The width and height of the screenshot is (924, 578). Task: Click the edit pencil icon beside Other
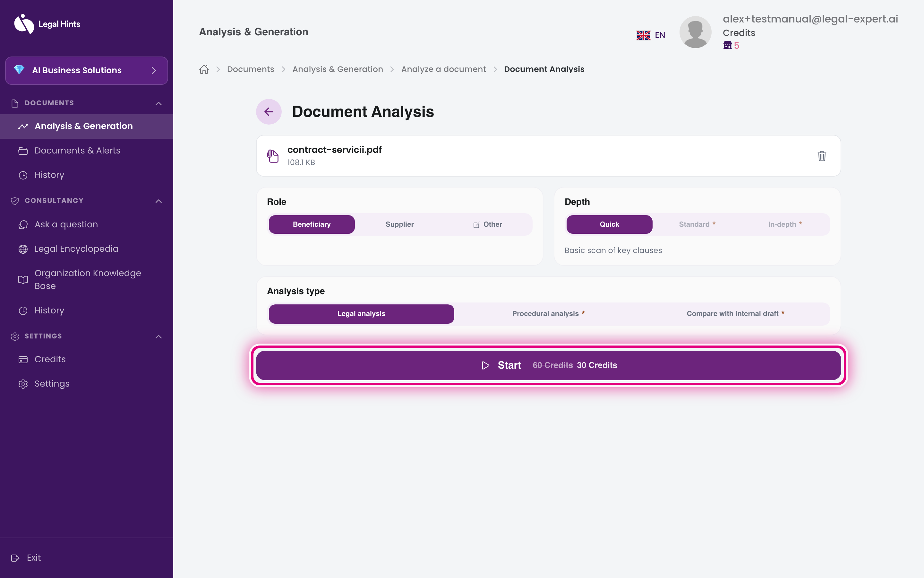(476, 225)
